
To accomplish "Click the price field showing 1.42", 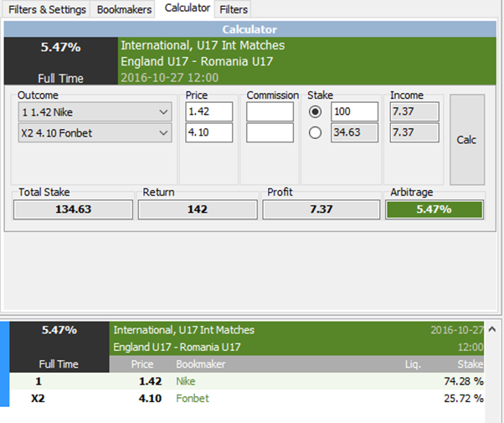I will (x=209, y=111).
